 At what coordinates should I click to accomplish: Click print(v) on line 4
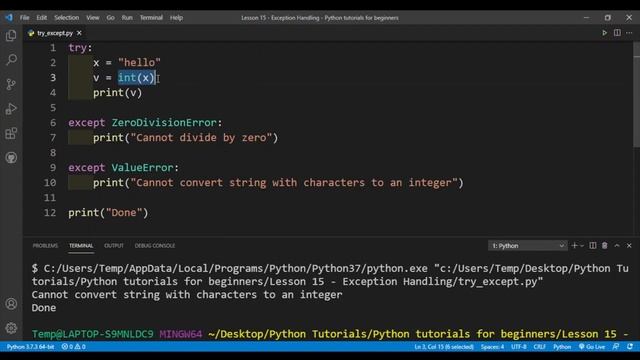[118, 93]
